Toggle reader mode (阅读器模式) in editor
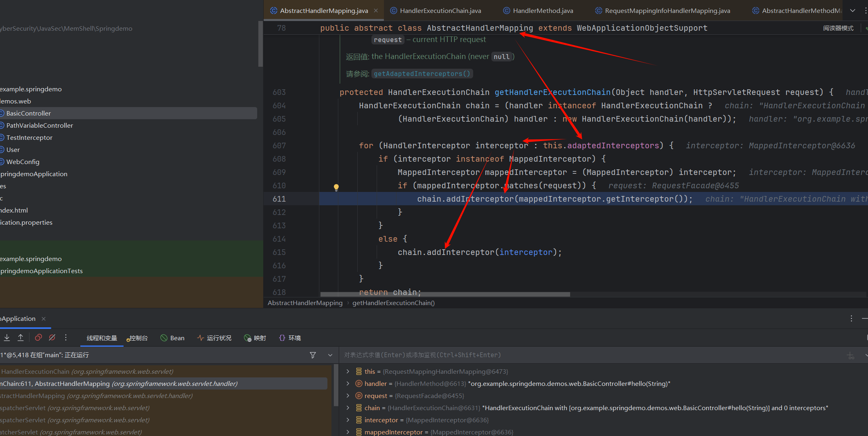The width and height of the screenshot is (868, 436). (838, 28)
